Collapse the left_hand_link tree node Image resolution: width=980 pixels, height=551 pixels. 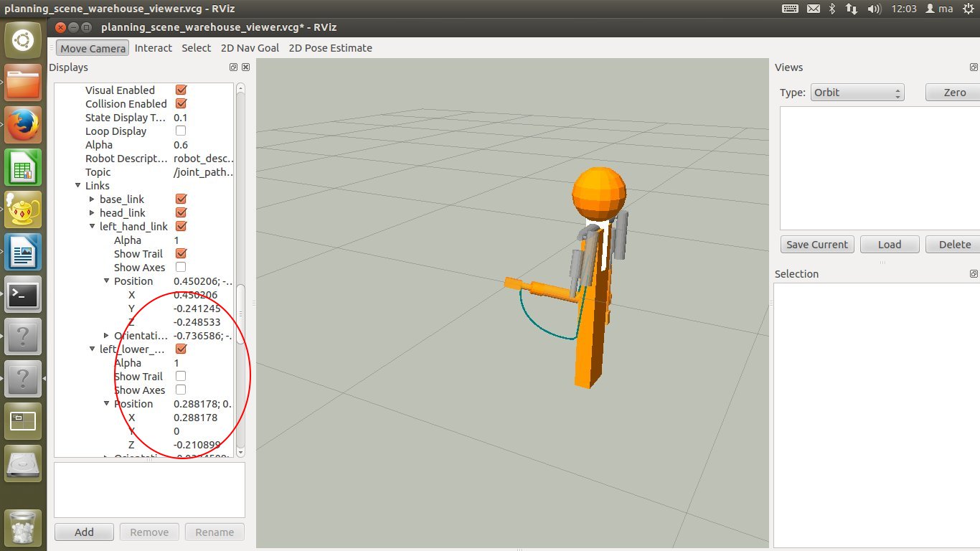[92, 226]
